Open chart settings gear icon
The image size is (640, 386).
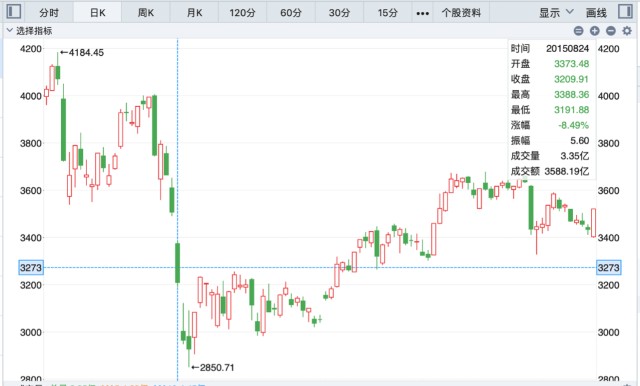click(x=627, y=31)
